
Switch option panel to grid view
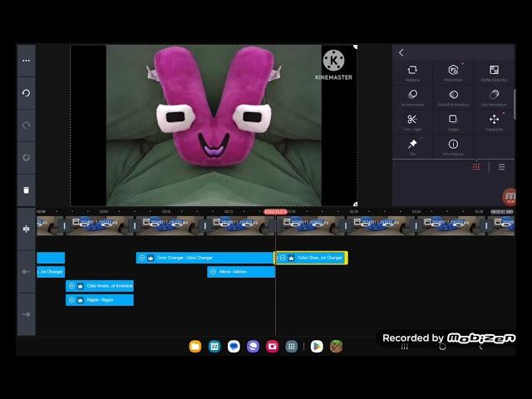tap(476, 167)
